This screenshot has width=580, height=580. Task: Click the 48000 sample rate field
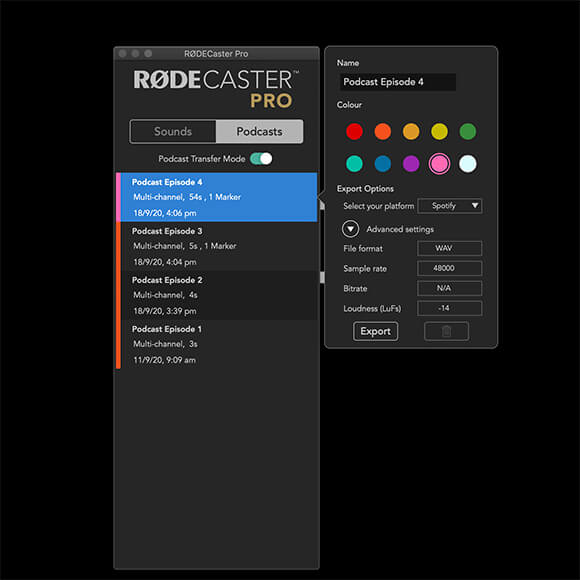tap(449, 268)
